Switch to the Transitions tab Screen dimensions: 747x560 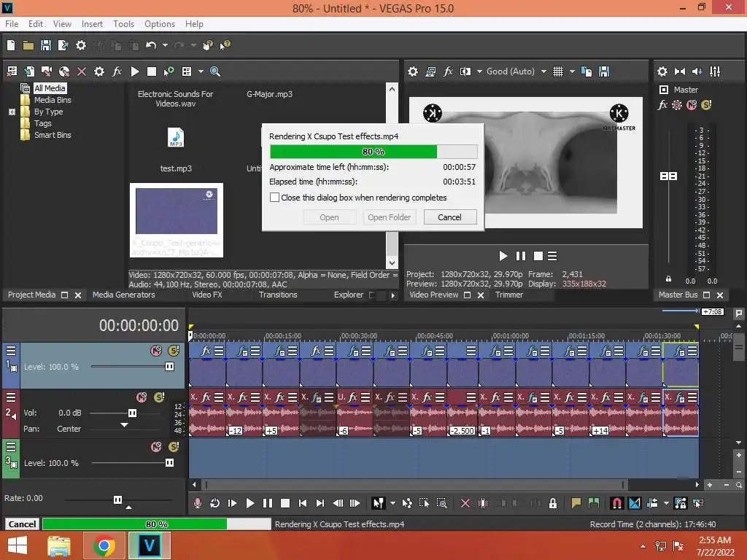[278, 295]
